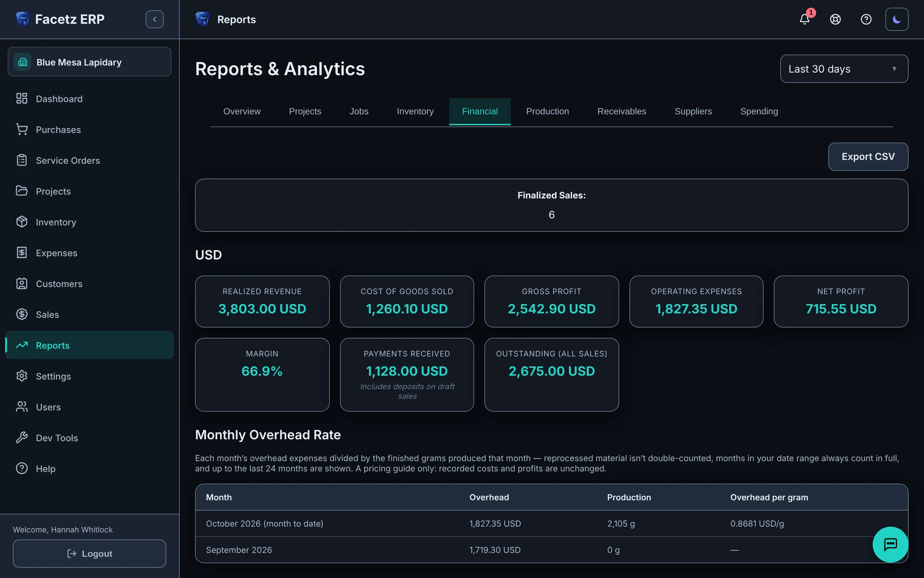Switch to the Suppliers tab

(x=693, y=111)
